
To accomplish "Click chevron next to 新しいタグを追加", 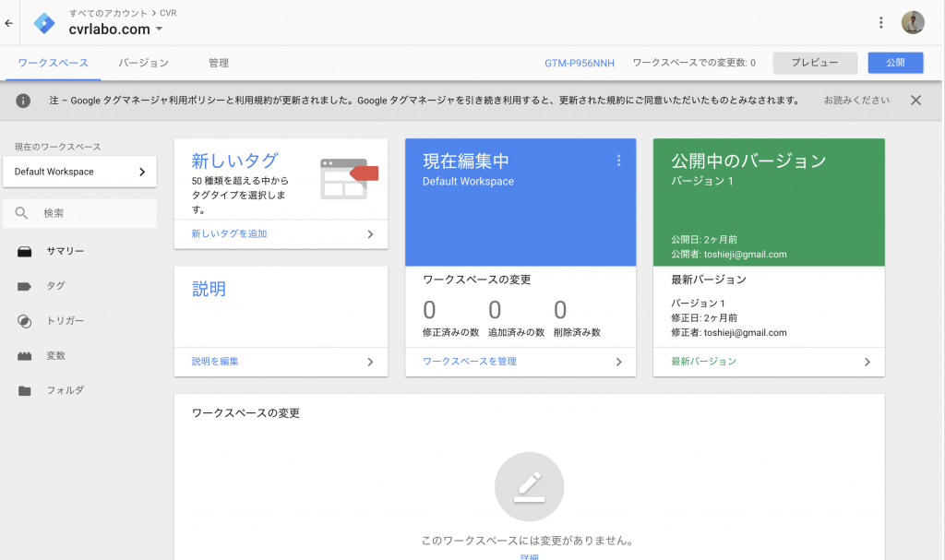I will [x=370, y=234].
